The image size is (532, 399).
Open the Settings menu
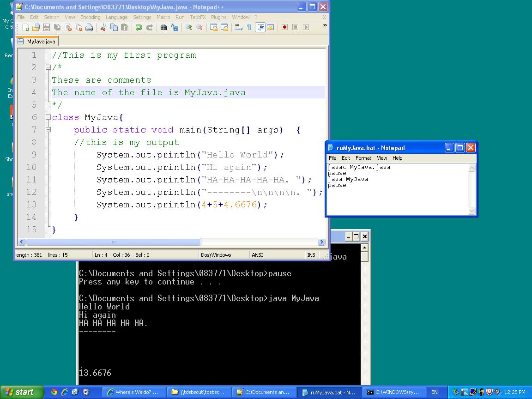(142, 17)
